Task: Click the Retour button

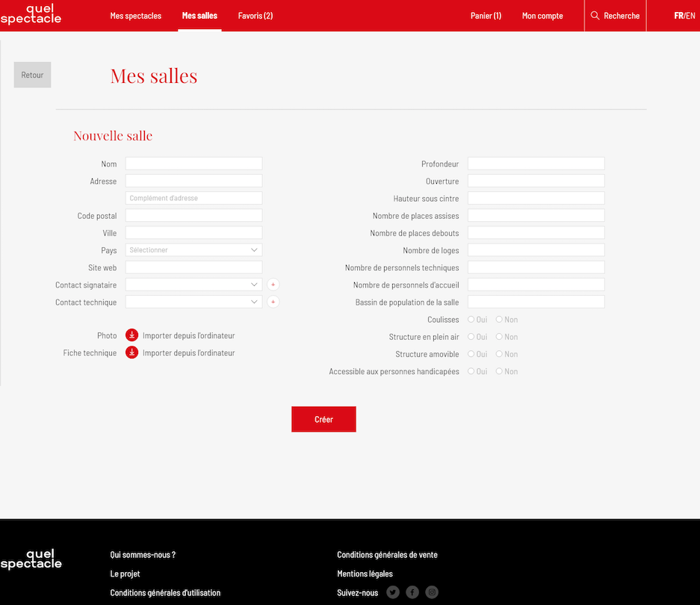Action: pyautogui.click(x=32, y=75)
